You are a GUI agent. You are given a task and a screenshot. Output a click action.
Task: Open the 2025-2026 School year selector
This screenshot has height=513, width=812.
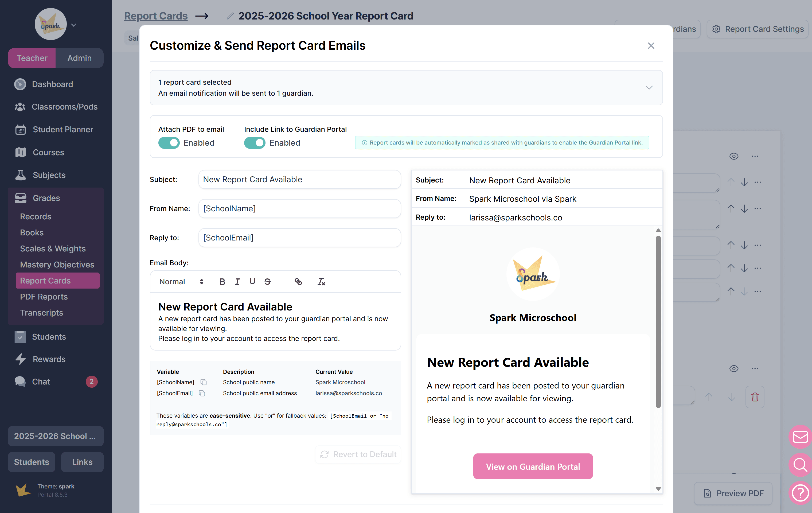click(56, 436)
